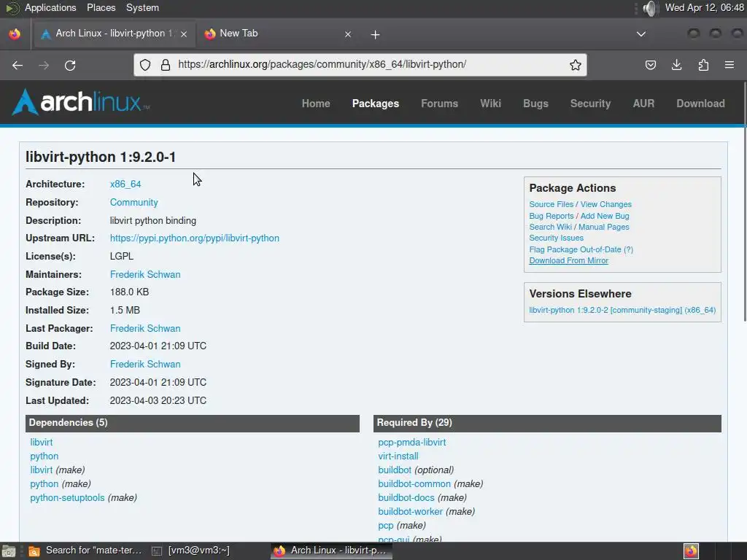Open the buildbot-common package link
Screen dimensions: 747x560
[414, 484]
